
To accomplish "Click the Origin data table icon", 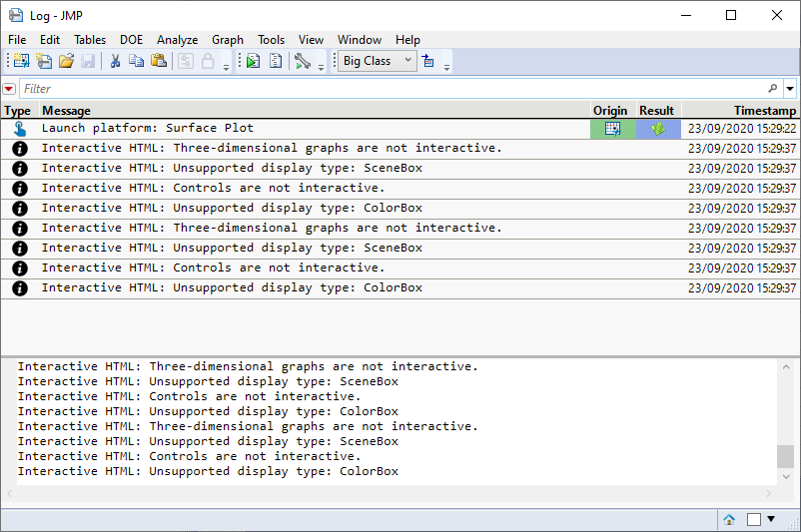I will tap(612, 129).
